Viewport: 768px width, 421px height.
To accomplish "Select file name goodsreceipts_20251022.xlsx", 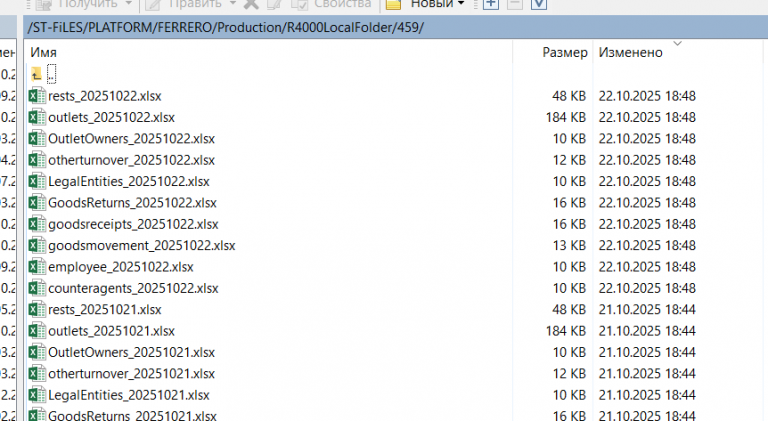I will 133,224.
